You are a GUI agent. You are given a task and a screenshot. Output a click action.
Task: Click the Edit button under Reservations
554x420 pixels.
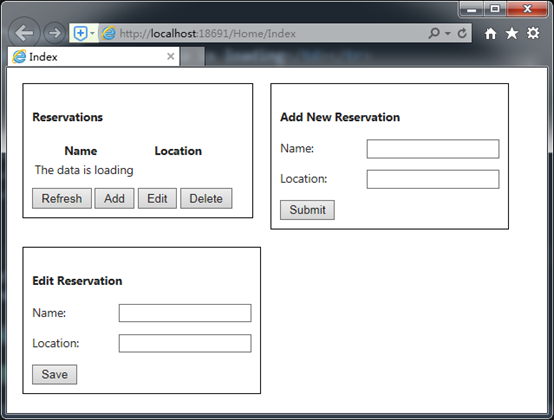(x=157, y=199)
